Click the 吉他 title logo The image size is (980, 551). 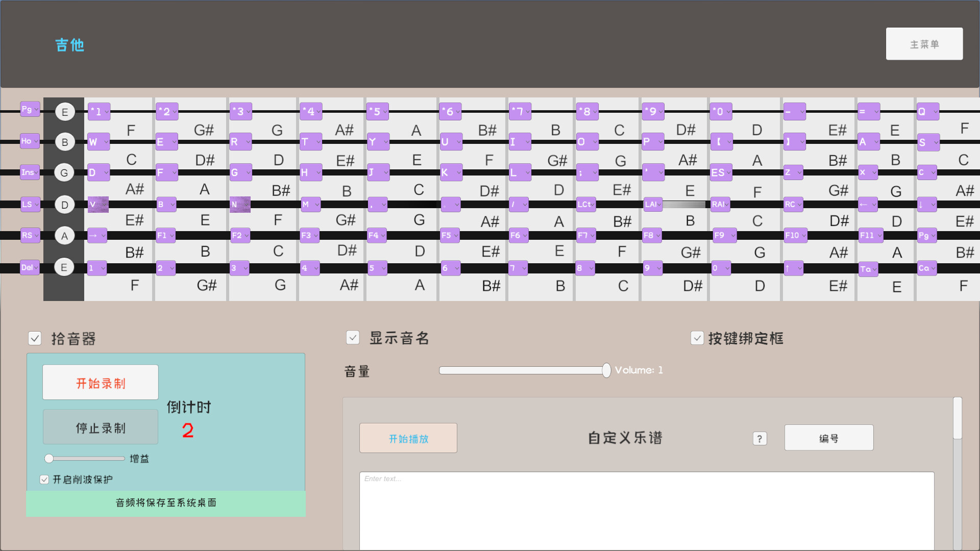pos(70,45)
